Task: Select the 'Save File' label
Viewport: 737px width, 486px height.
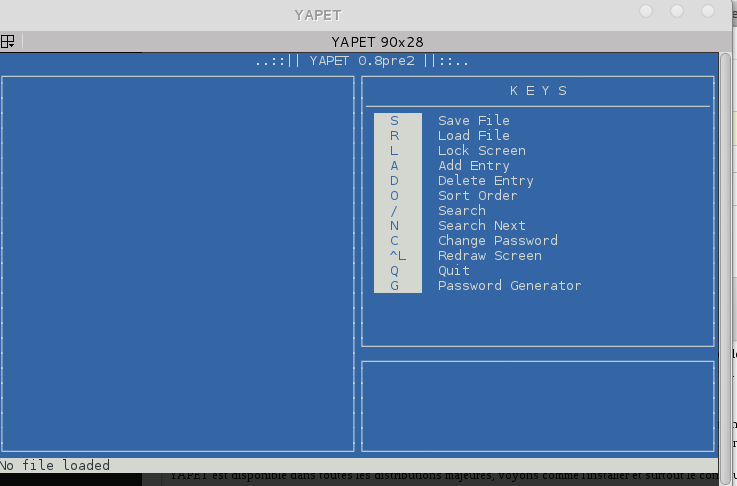Action: [474, 120]
